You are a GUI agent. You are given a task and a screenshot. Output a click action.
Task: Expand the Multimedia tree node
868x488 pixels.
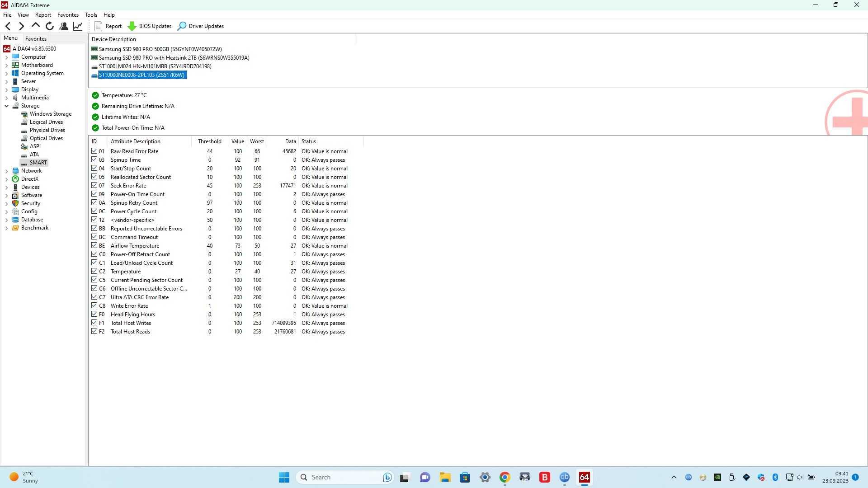(6, 98)
